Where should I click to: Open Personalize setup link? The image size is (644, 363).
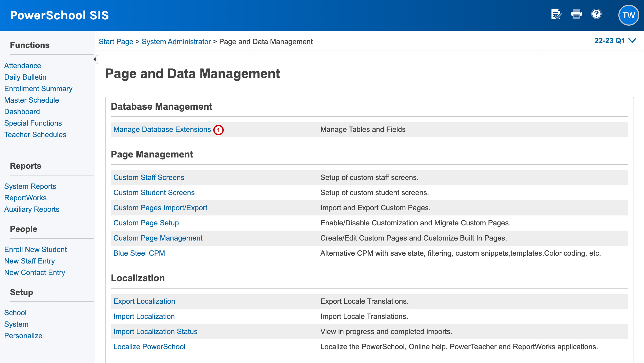tap(23, 336)
